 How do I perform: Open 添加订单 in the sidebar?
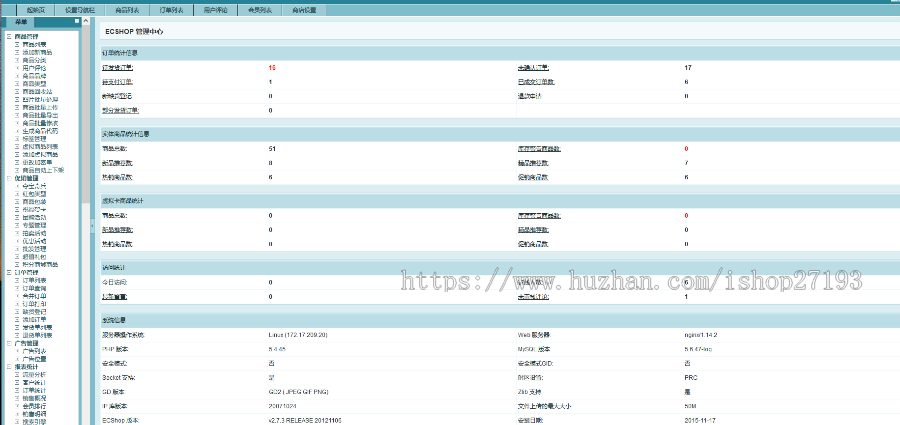point(34,319)
